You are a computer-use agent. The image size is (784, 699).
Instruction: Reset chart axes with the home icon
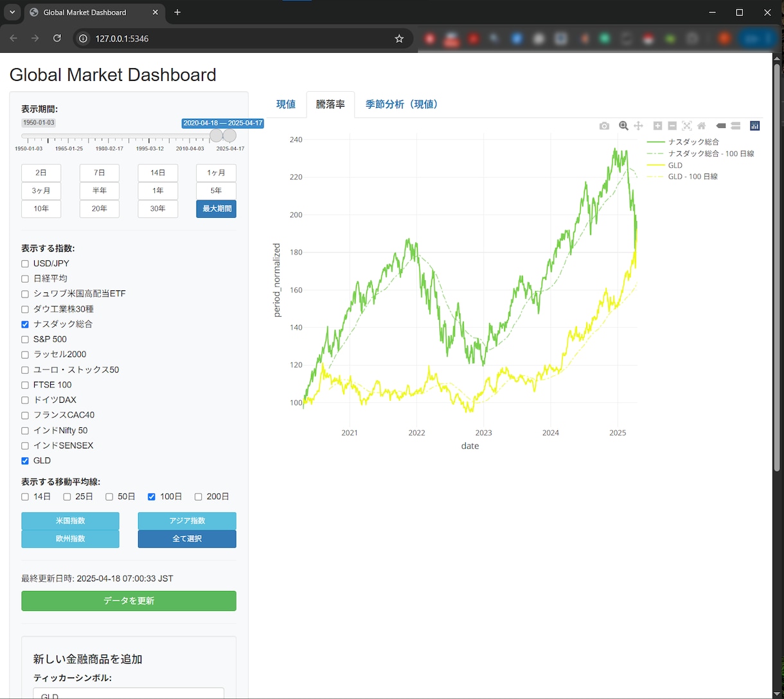702,126
